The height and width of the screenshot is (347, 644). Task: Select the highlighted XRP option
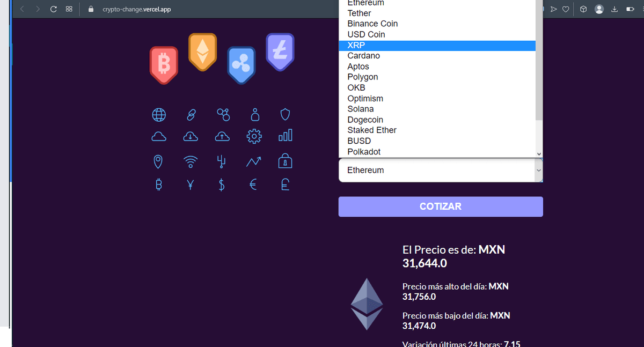437,46
